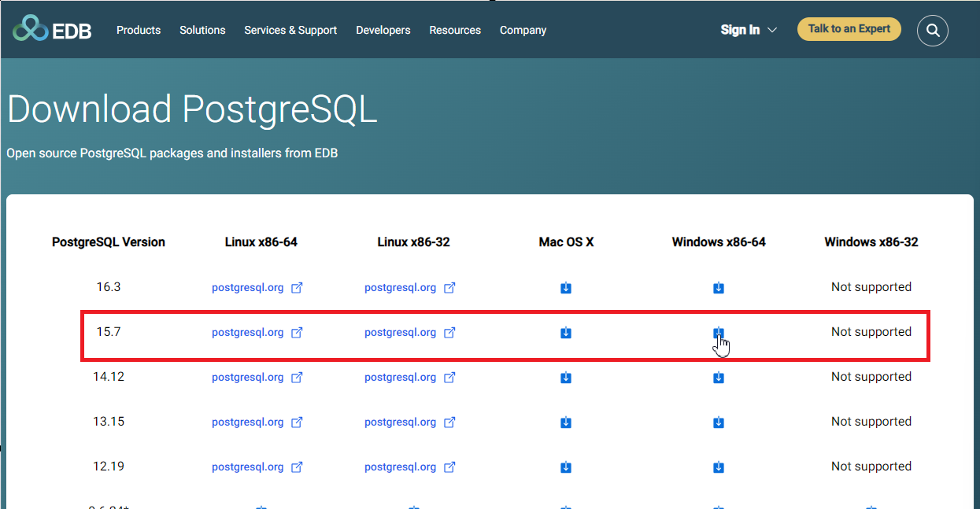Download Windows x86-64 installer for PostgreSQL 12.19
The height and width of the screenshot is (509, 980).
coord(719,467)
